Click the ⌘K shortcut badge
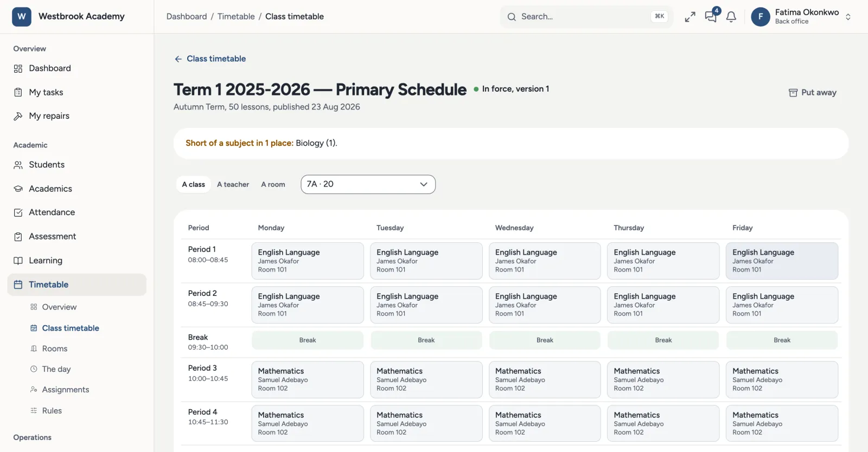 click(x=659, y=16)
